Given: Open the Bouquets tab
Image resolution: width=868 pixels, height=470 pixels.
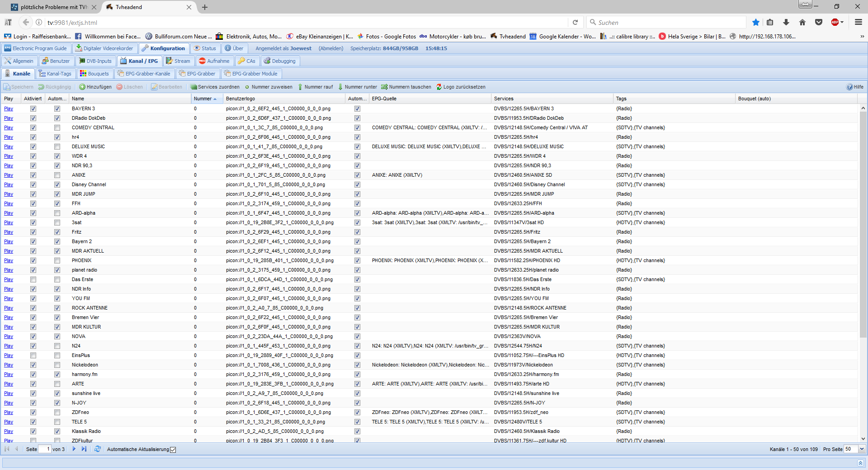Looking at the screenshot, I should (x=94, y=74).
